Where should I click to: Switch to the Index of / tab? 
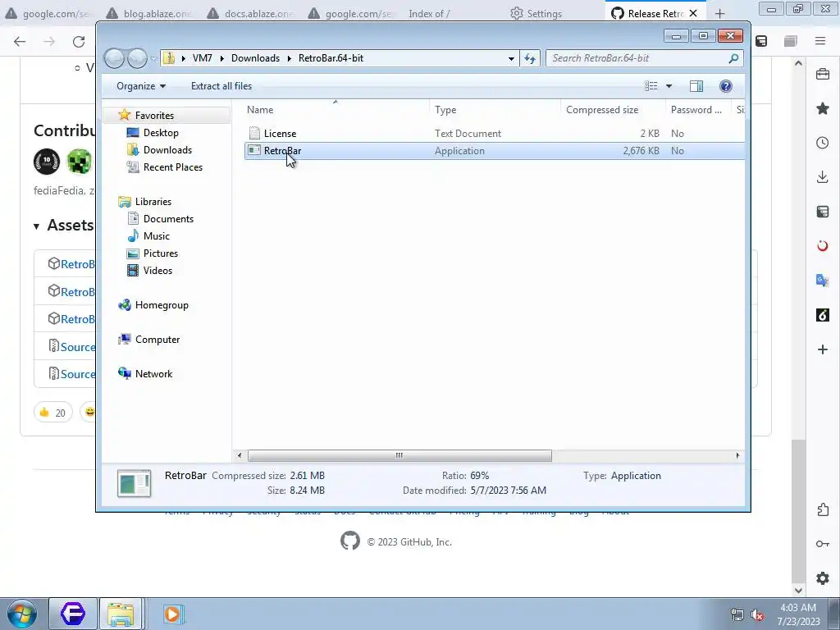click(428, 13)
